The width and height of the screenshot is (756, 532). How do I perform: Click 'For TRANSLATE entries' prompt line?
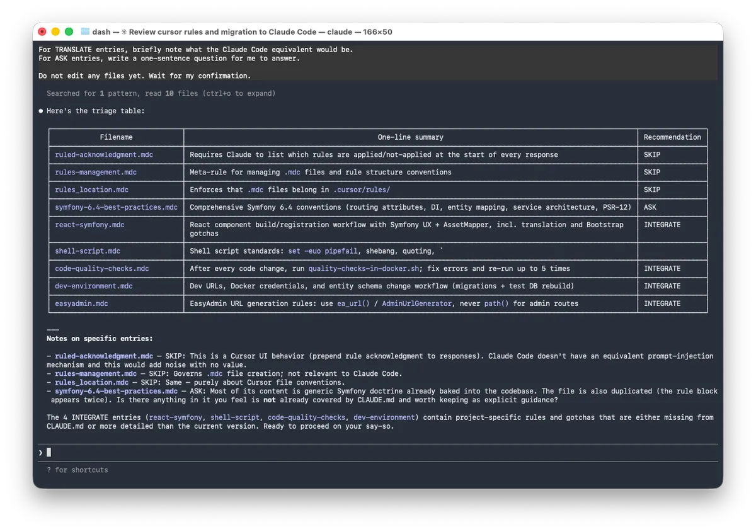(196, 50)
